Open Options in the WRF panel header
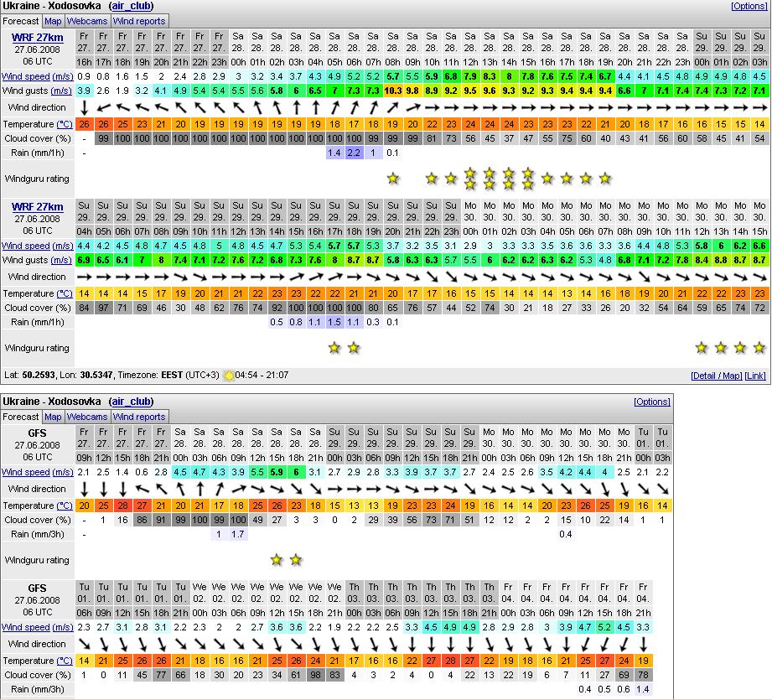 (749, 6)
